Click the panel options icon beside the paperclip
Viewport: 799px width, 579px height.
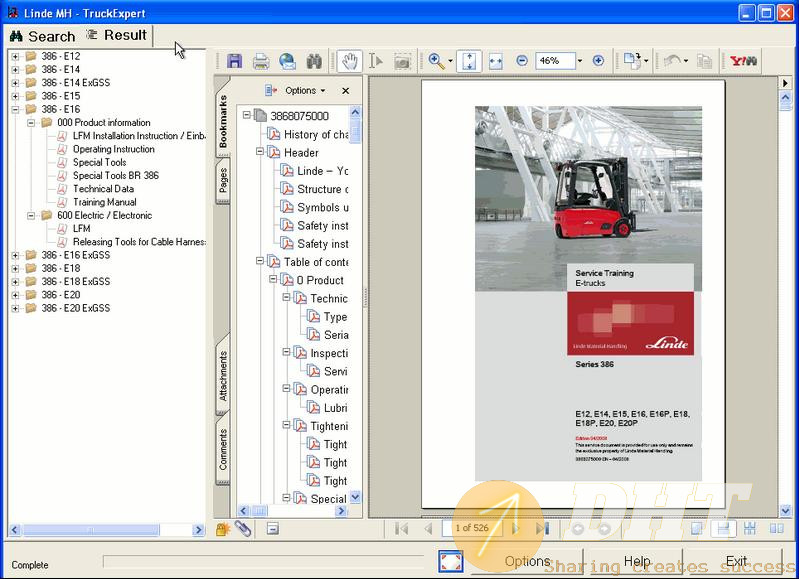click(273, 529)
